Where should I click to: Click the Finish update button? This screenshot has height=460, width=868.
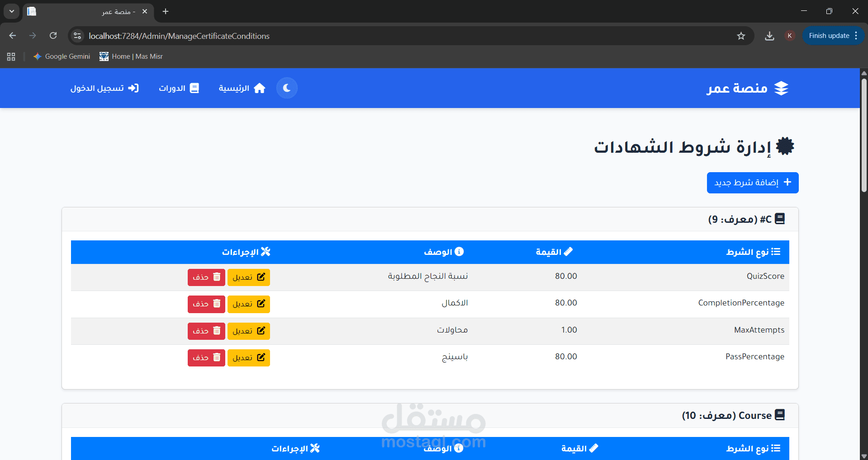(x=833, y=36)
